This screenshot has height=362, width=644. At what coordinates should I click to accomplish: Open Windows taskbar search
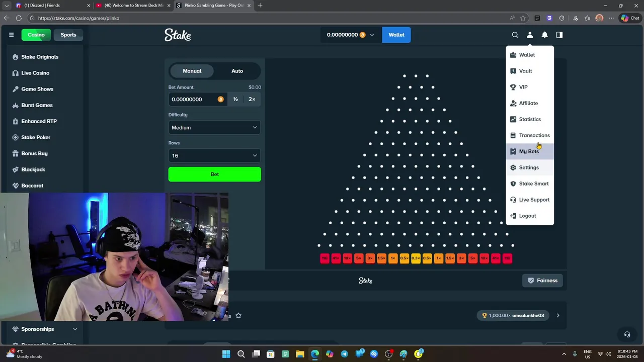(x=241, y=354)
